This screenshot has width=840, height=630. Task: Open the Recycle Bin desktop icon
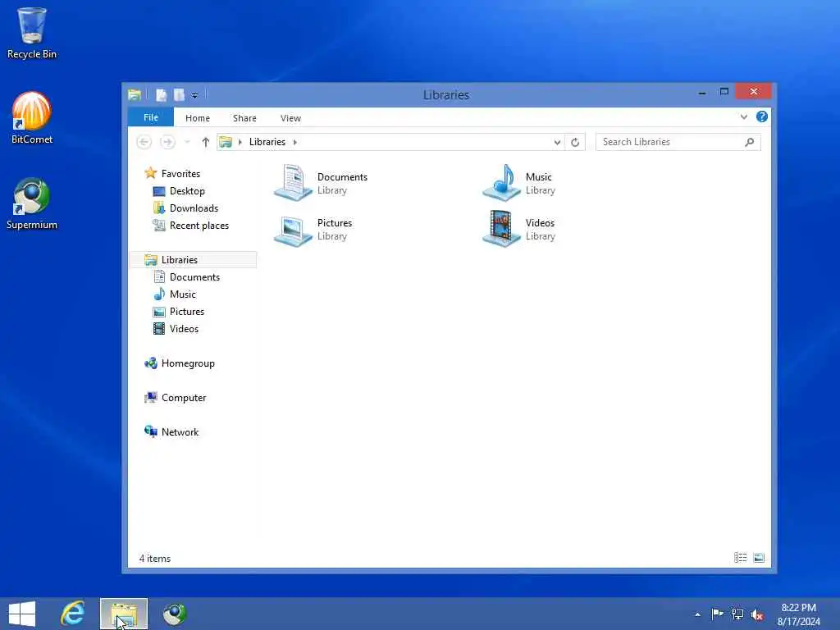click(x=32, y=32)
